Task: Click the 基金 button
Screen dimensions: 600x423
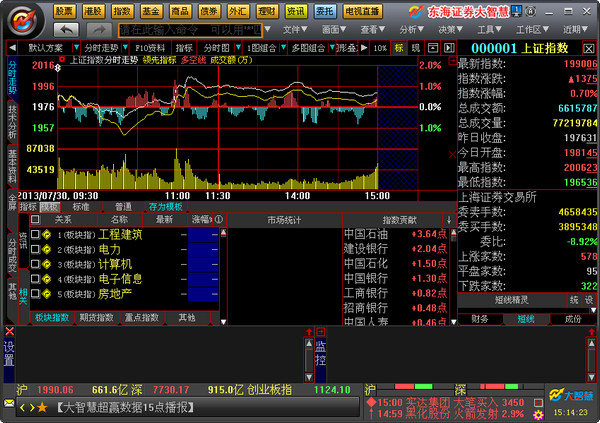Action: [151, 11]
